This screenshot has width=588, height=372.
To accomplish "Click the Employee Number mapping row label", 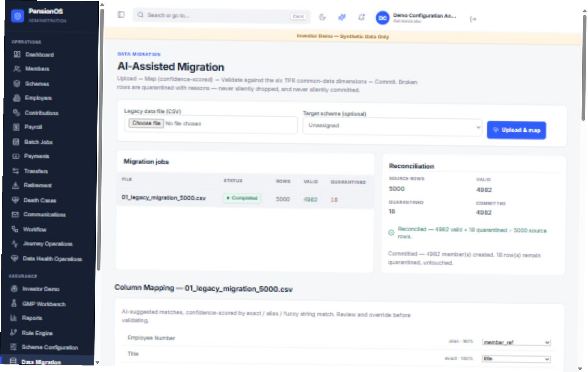I will click(x=151, y=338).
